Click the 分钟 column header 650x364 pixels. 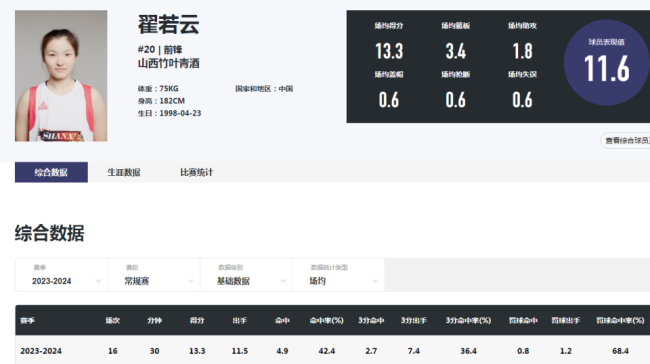pos(155,320)
